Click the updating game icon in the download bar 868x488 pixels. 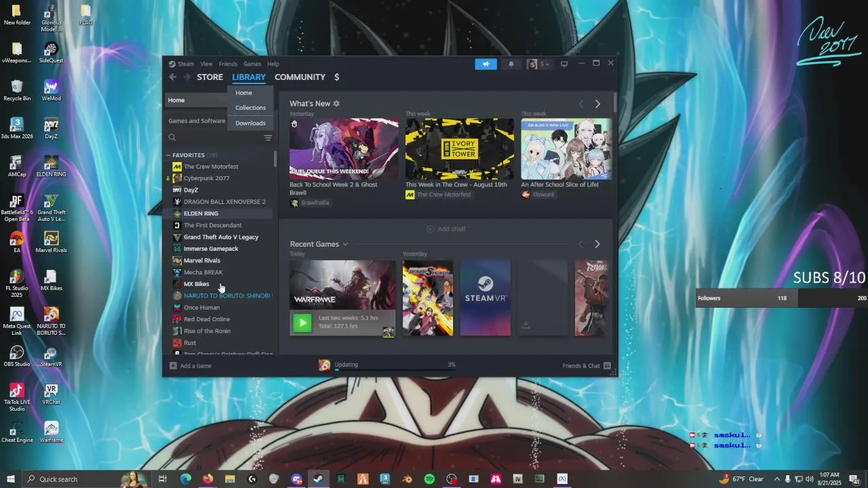tap(325, 365)
